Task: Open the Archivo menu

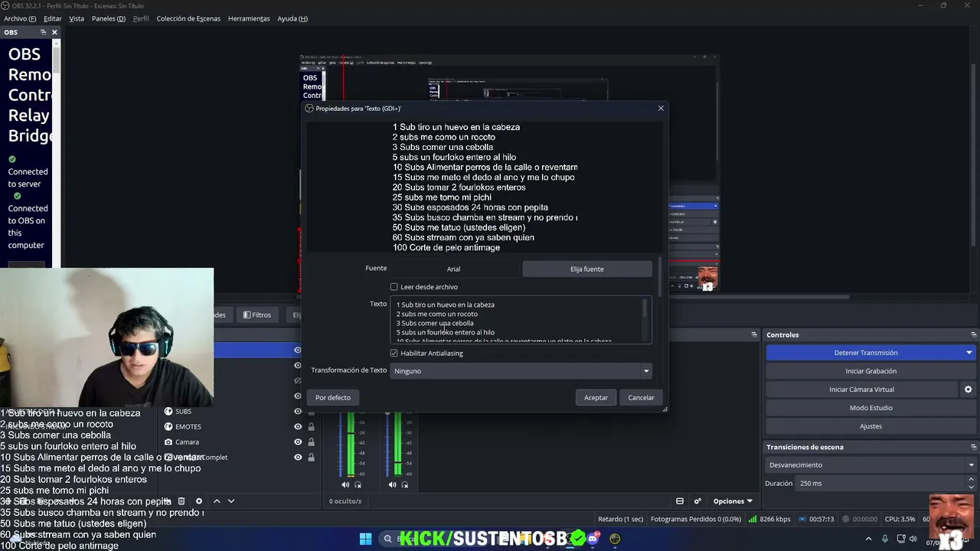Action: [20, 18]
